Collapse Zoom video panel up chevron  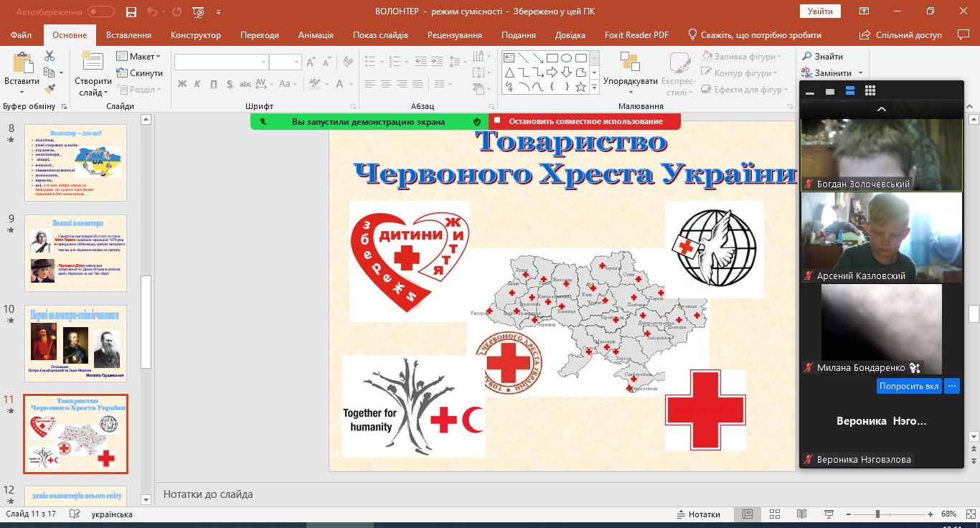point(882,109)
